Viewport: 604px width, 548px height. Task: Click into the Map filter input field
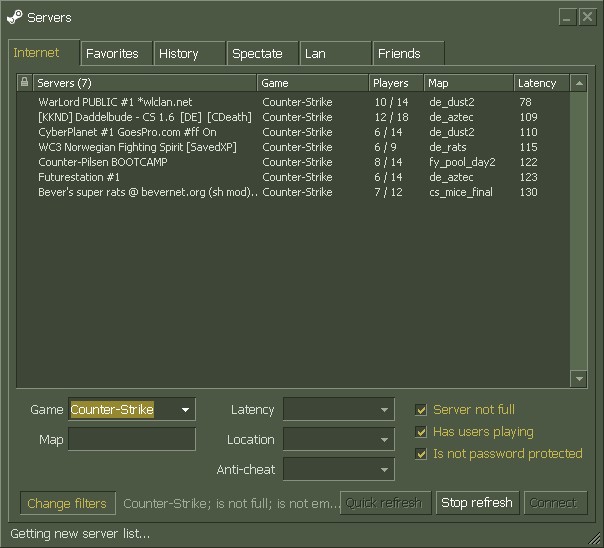point(132,439)
